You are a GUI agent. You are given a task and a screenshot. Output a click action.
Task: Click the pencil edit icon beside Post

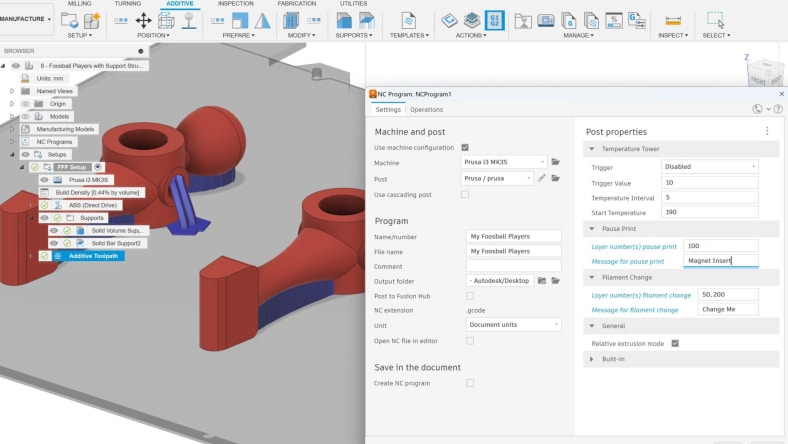(x=542, y=178)
